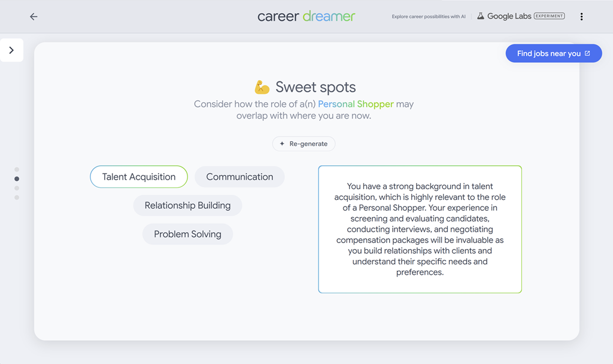Open the Personal Shopper role link
This screenshot has height=364, width=613.
click(x=356, y=104)
